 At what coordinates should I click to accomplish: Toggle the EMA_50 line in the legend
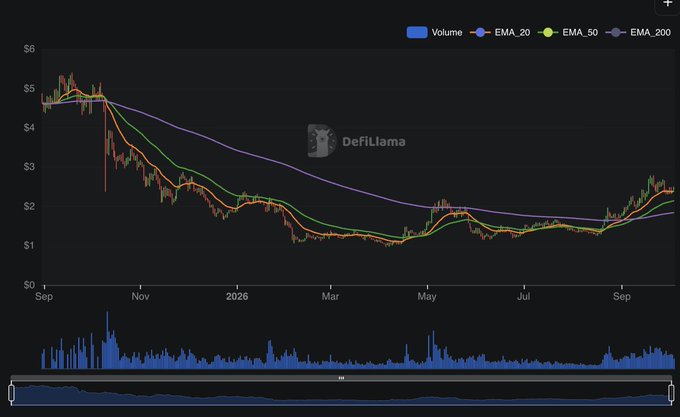tap(568, 33)
